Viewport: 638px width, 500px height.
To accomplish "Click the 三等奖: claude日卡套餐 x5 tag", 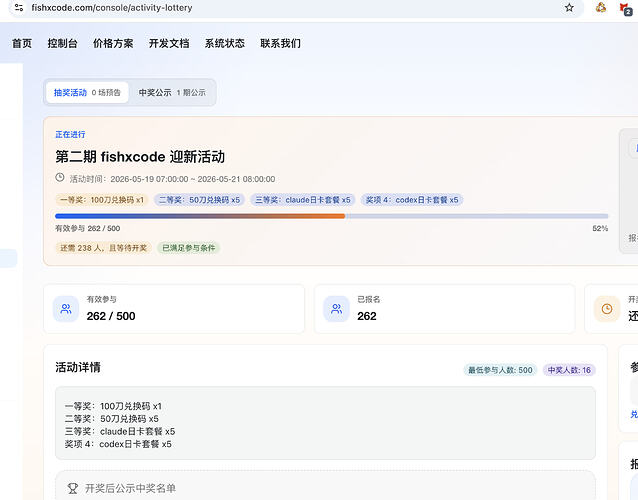I will [303, 200].
